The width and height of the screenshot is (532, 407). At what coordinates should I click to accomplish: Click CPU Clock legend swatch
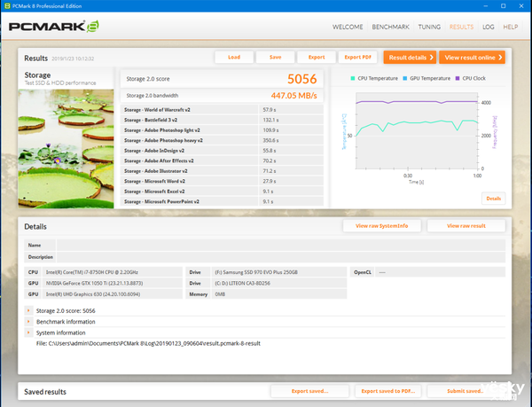(458, 78)
